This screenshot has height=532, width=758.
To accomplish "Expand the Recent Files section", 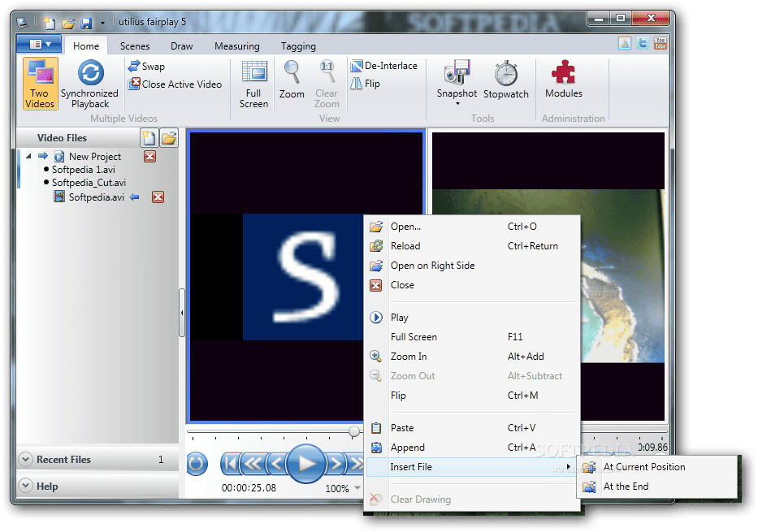I will point(26,459).
